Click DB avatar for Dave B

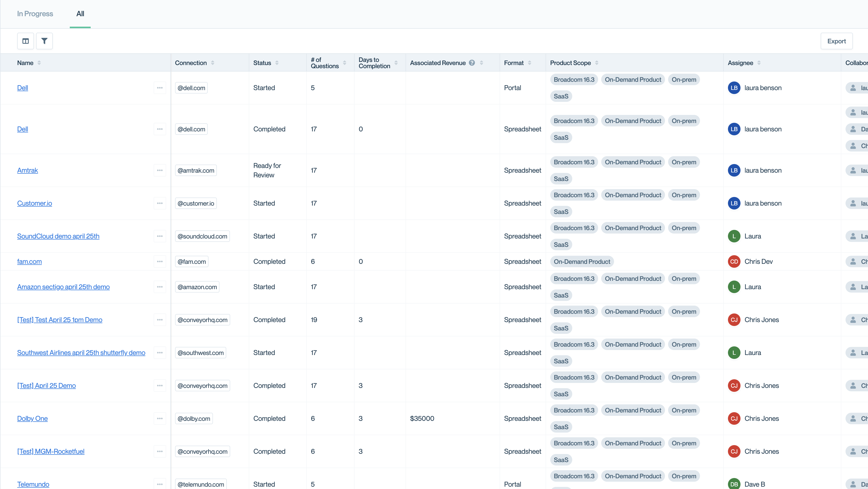coord(734,484)
